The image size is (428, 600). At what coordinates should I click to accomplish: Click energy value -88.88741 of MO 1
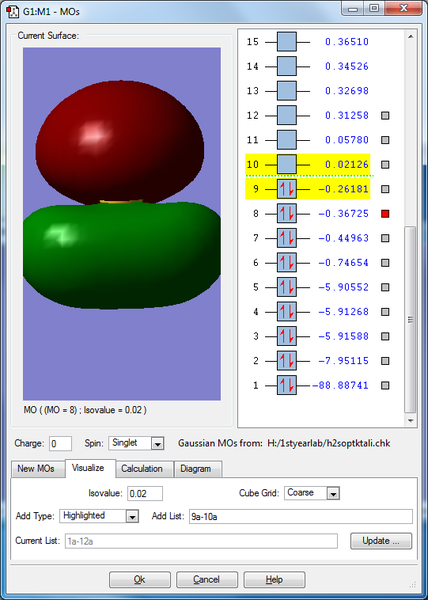[x=340, y=385]
